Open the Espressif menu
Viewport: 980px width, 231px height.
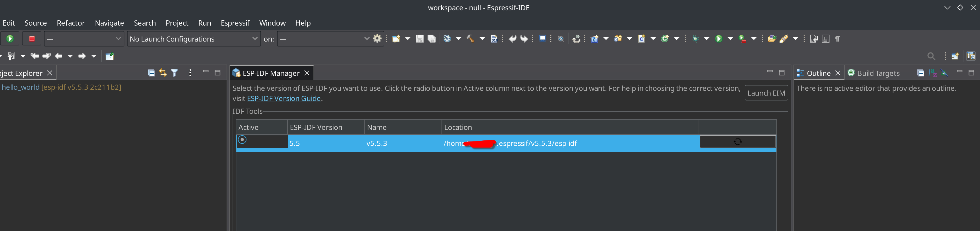[235, 23]
